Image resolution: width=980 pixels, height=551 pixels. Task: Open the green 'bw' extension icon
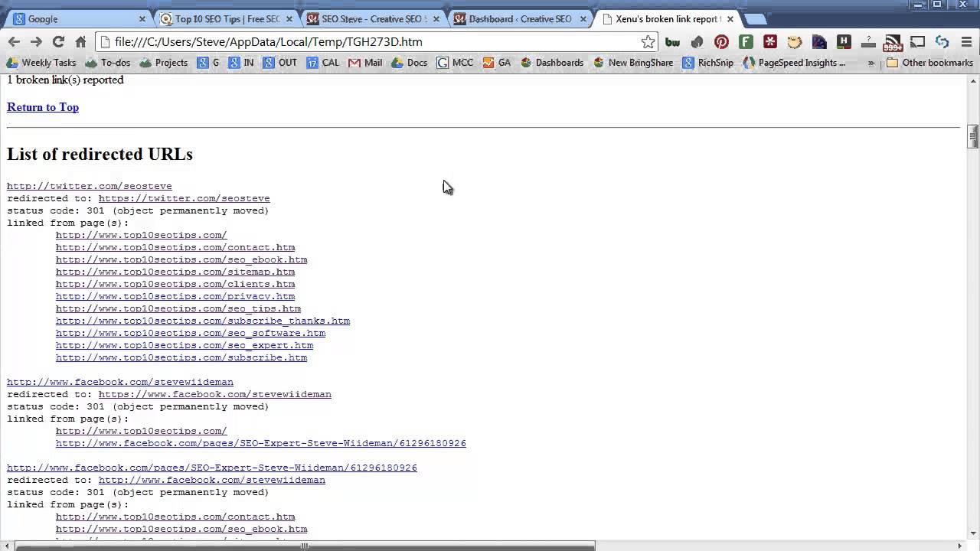672,42
